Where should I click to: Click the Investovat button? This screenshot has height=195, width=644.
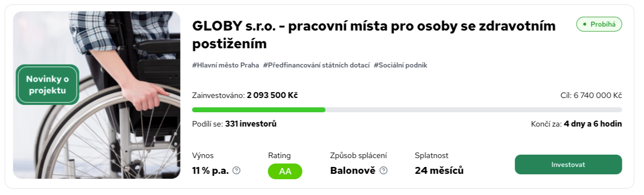(568, 164)
